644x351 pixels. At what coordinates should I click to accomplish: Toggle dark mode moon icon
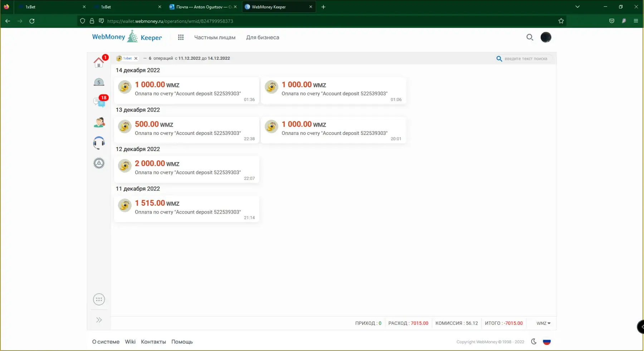click(533, 342)
